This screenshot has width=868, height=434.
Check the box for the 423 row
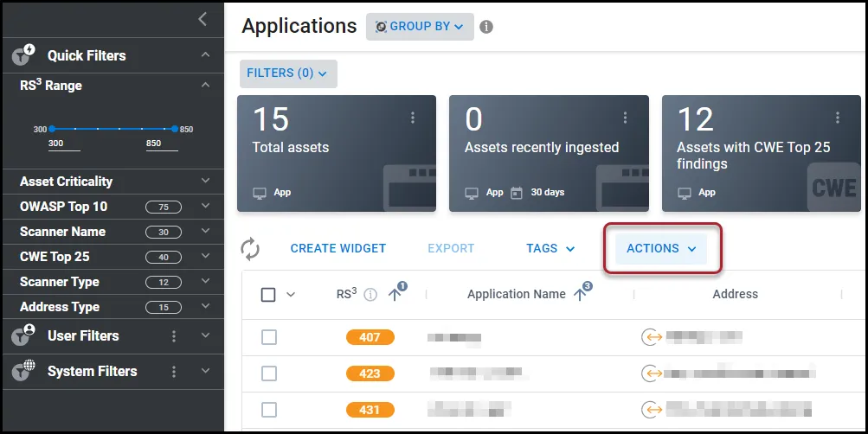tap(269, 373)
